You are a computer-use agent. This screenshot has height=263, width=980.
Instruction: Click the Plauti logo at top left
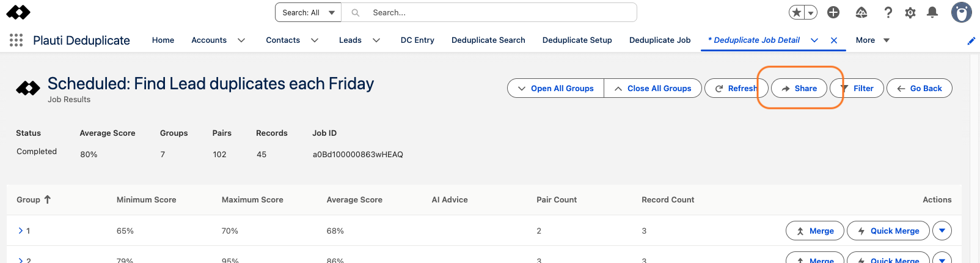18,12
